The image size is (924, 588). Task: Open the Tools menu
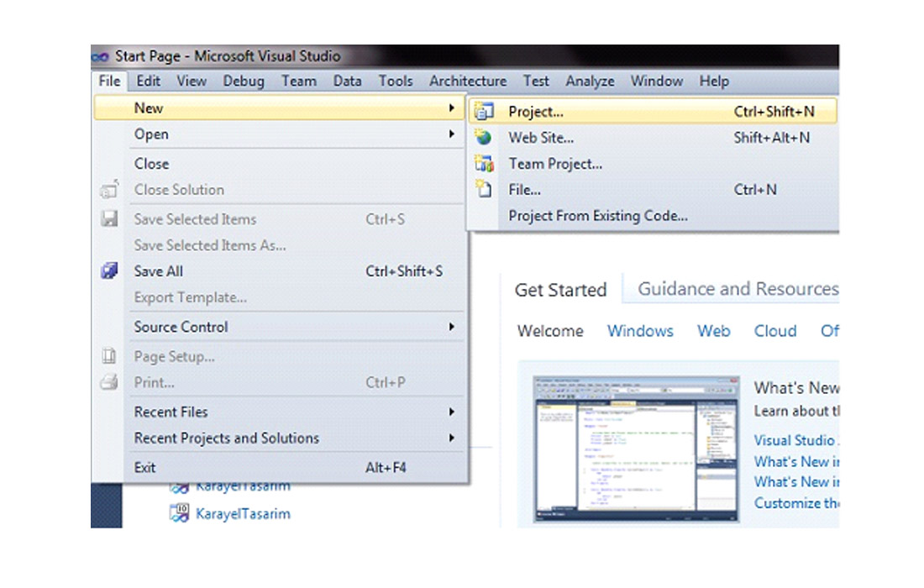pyautogui.click(x=396, y=81)
